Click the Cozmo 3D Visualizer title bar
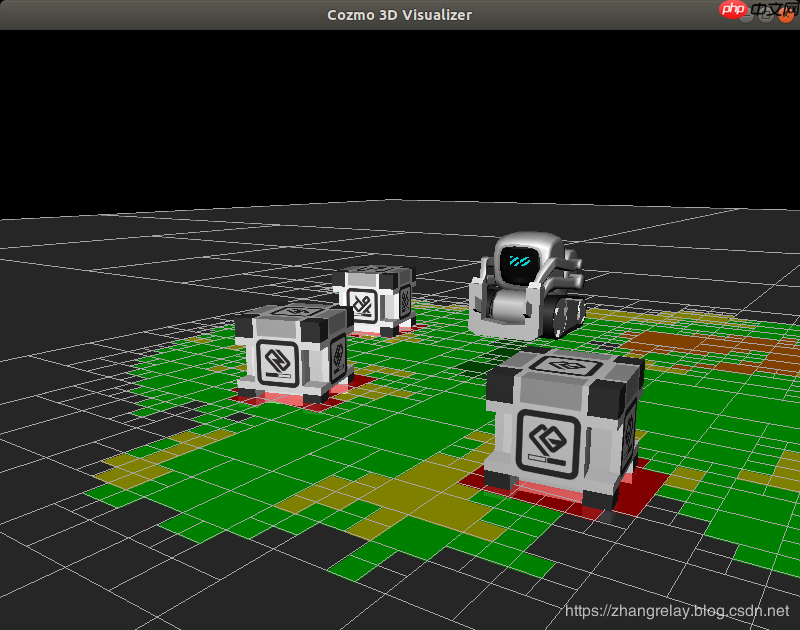 pos(399,15)
